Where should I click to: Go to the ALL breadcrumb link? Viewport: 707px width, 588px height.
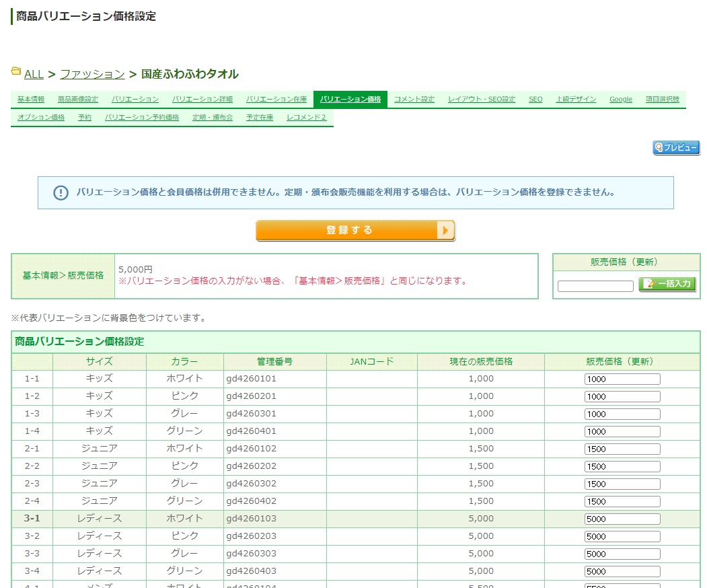tap(34, 74)
